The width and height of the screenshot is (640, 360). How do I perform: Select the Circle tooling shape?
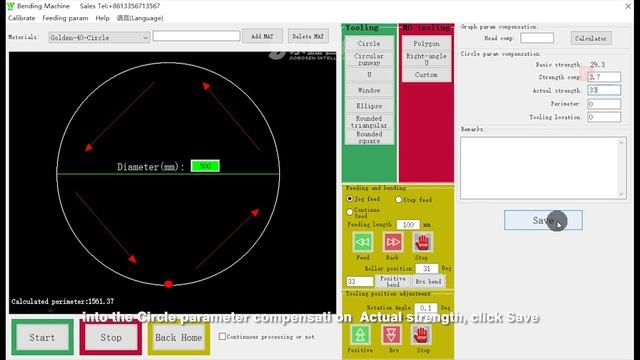coord(369,43)
